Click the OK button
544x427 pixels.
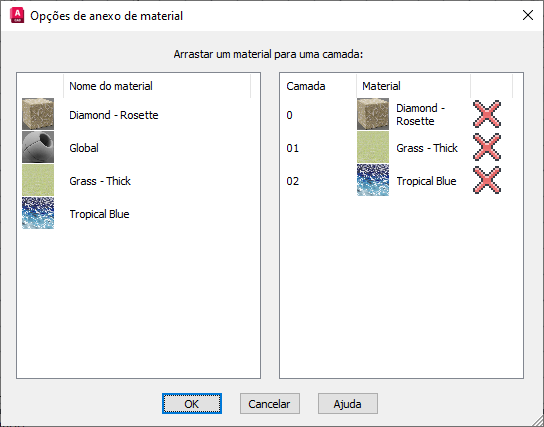pos(192,404)
